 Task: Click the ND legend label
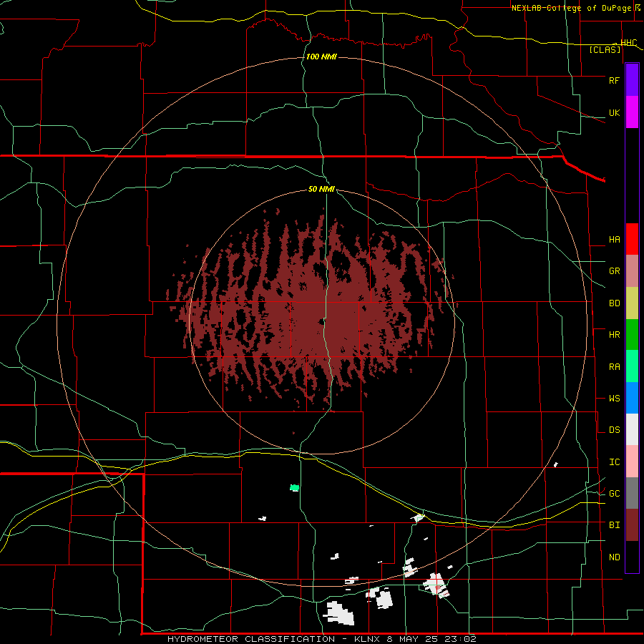(x=614, y=557)
